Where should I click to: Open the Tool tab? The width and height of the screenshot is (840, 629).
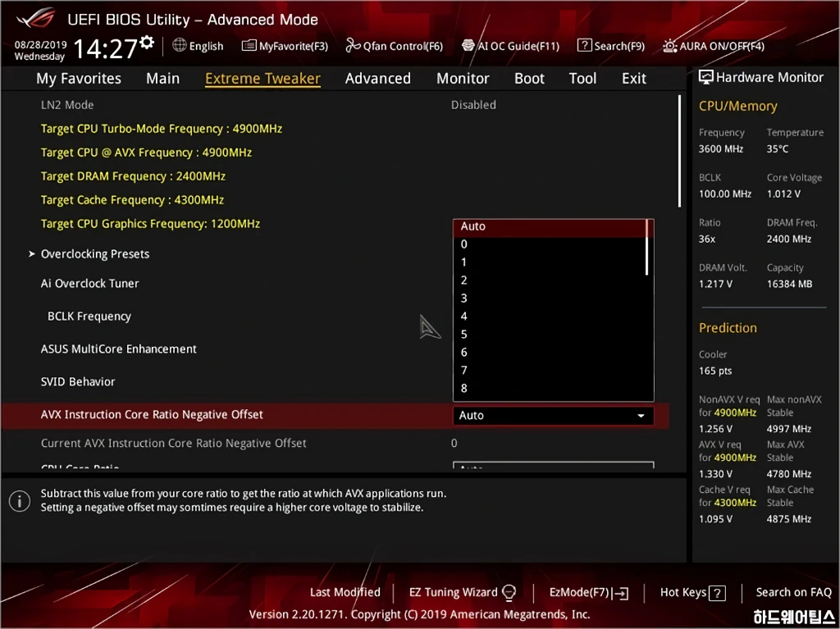(x=582, y=78)
